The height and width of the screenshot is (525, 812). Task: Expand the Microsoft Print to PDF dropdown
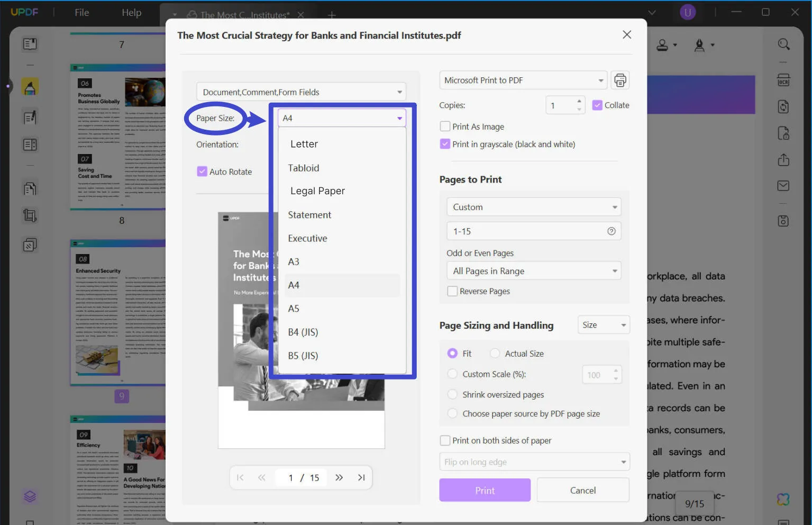pyautogui.click(x=523, y=80)
